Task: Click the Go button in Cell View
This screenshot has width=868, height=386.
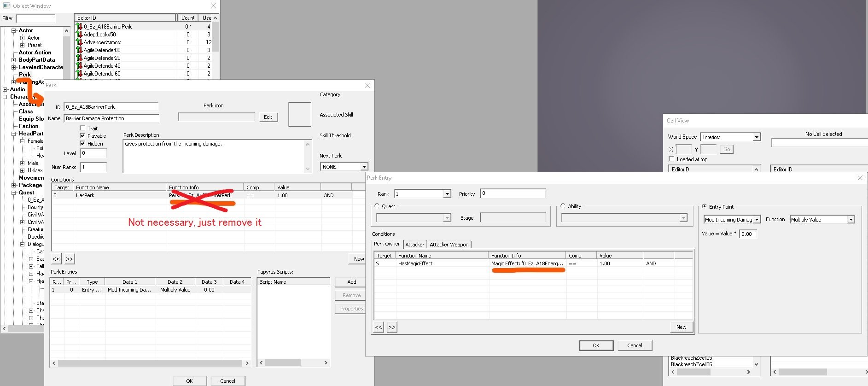Action: click(x=726, y=149)
